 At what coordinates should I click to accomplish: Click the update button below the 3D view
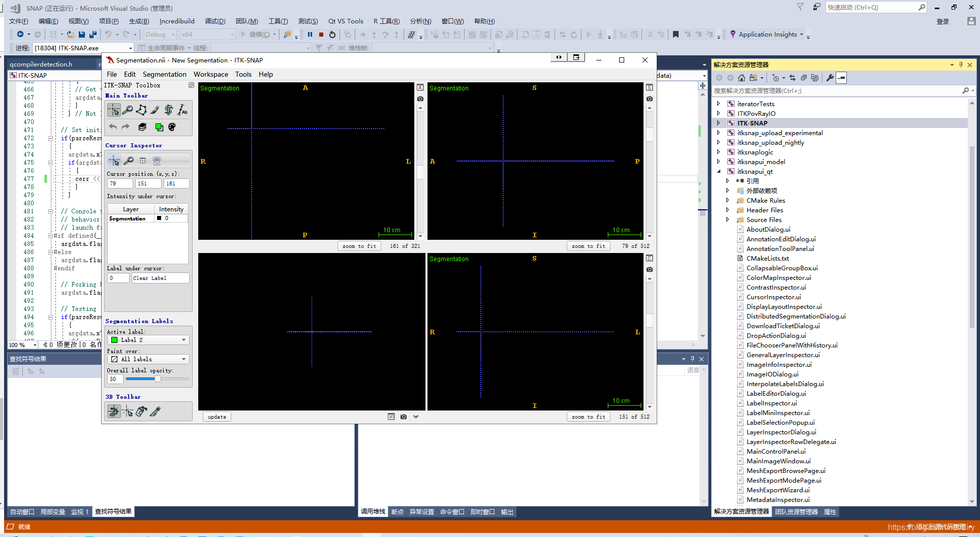(217, 416)
